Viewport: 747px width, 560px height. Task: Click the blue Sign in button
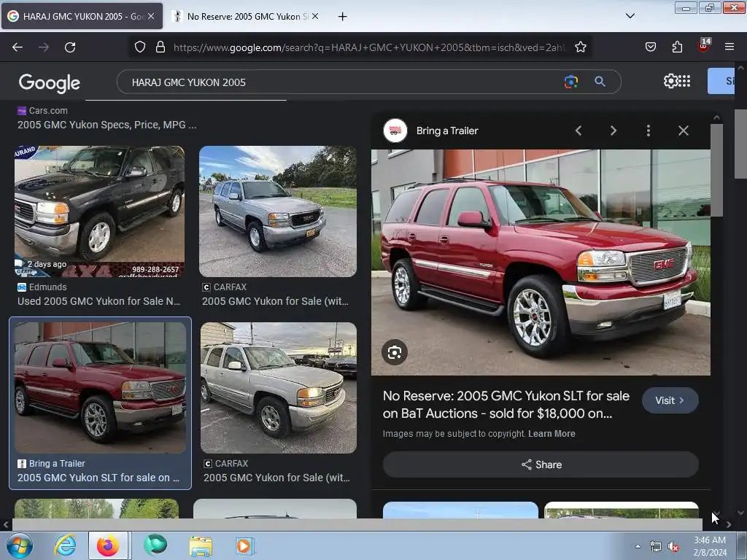click(x=721, y=81)
